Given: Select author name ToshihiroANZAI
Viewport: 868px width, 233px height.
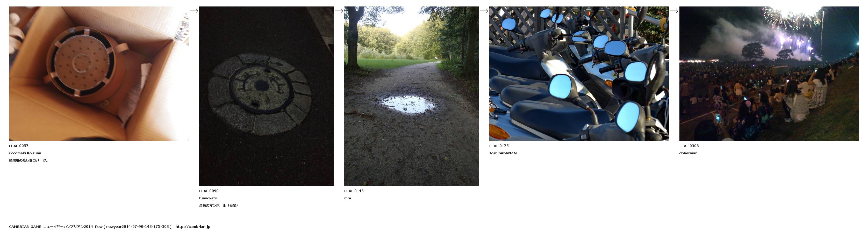Looking at the screenshot, I should tap(503, 153).
